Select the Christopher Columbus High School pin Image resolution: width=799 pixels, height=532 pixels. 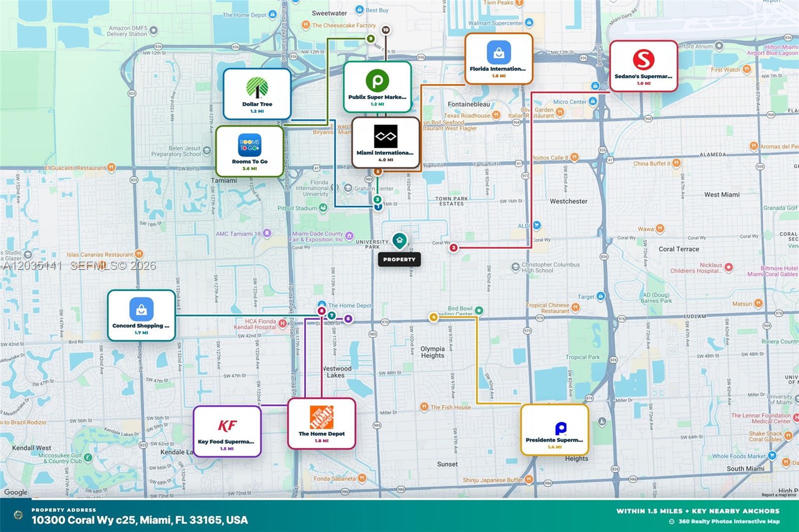point(515,267)
